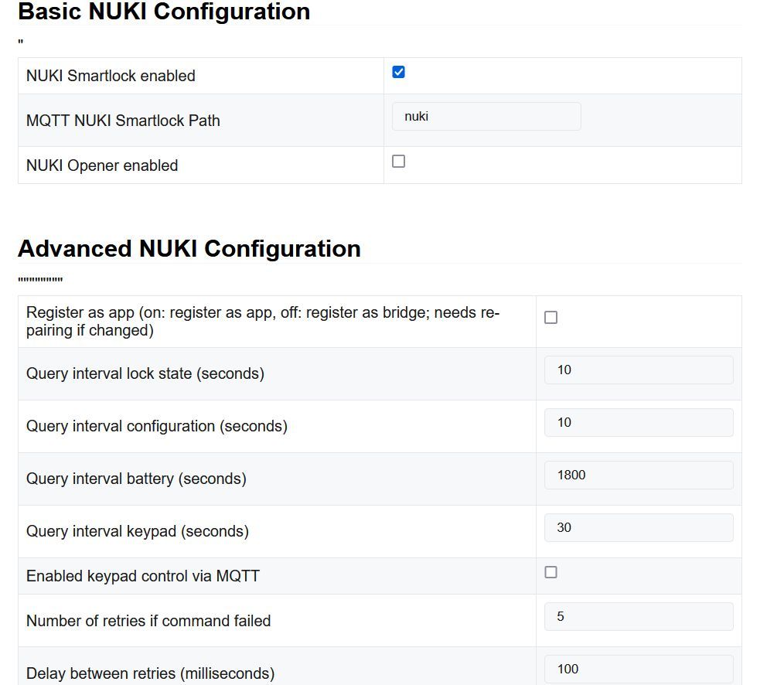Toggle the Register as app checkbox
The height and width of the screenshot is (685, 784).
pos(551,318)
